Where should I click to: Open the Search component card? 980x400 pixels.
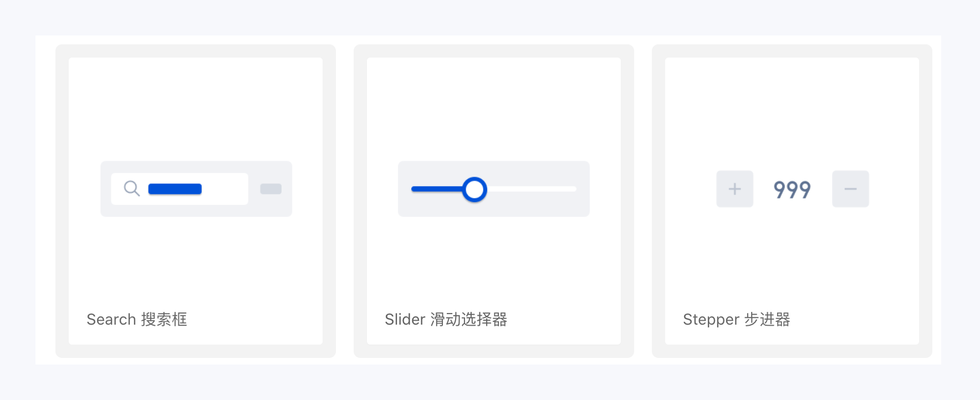(196, 111)
